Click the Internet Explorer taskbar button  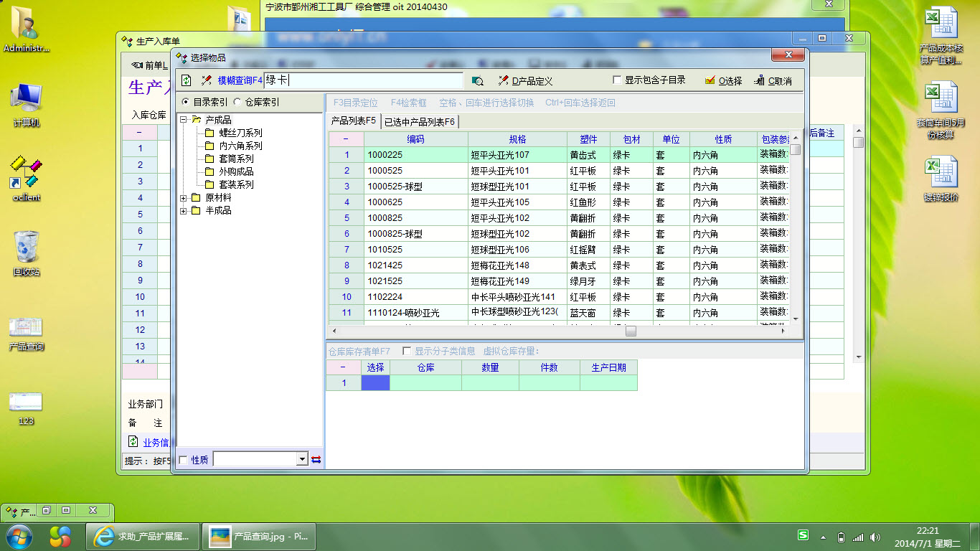click(141, 536)
